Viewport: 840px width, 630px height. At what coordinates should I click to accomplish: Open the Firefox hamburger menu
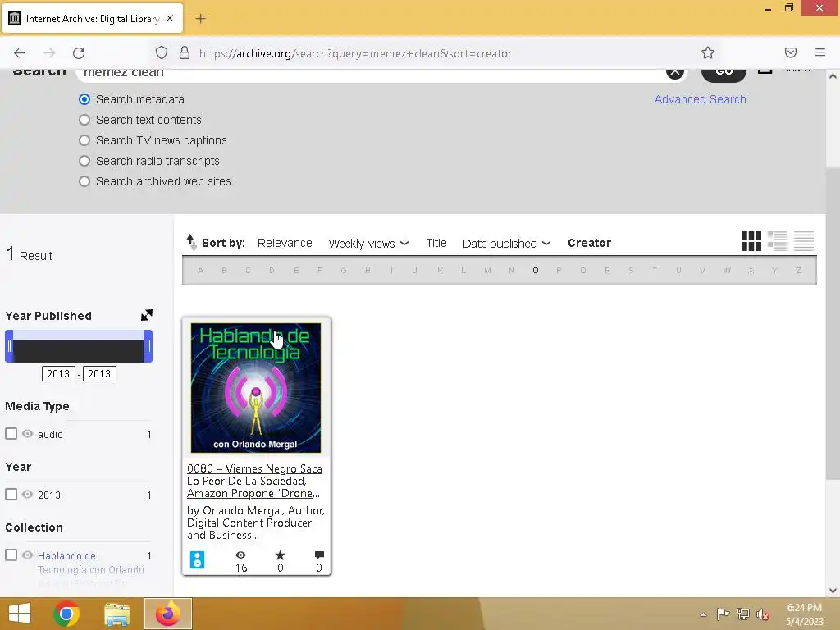pyautogui.click(x=820, y=52)
